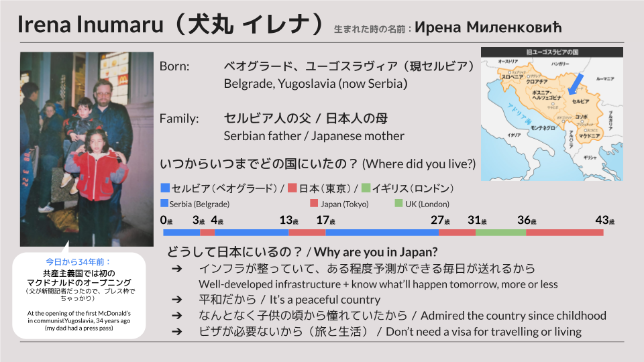Click the 'Serbian father / Japanese mother' text
644x362 pixels.
(314, 136)
